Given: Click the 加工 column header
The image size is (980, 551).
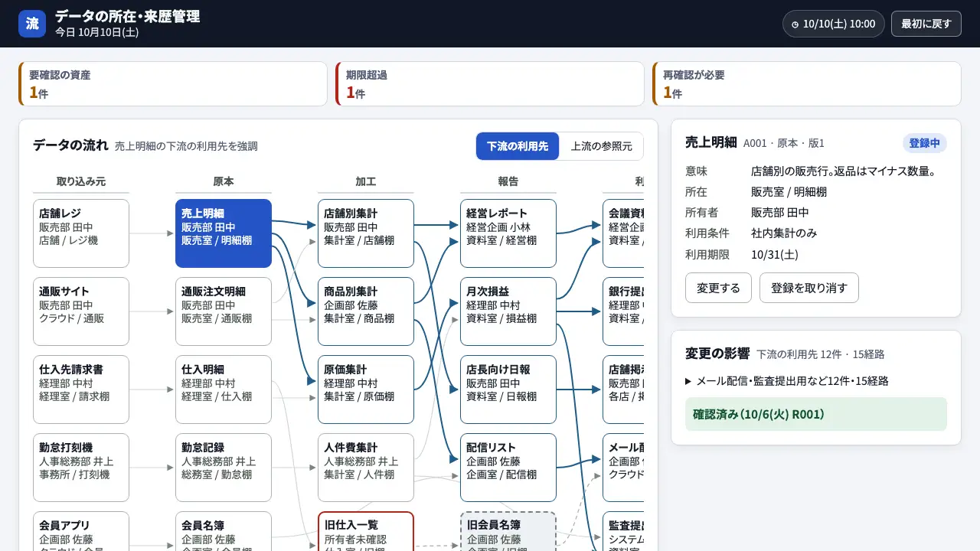Looking at the screenshot, I should pos(366,181).
